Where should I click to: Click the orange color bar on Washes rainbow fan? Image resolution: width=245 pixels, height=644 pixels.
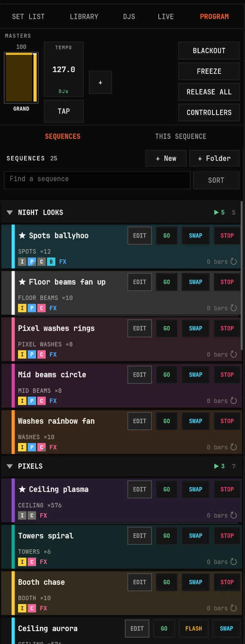(13, 432)
